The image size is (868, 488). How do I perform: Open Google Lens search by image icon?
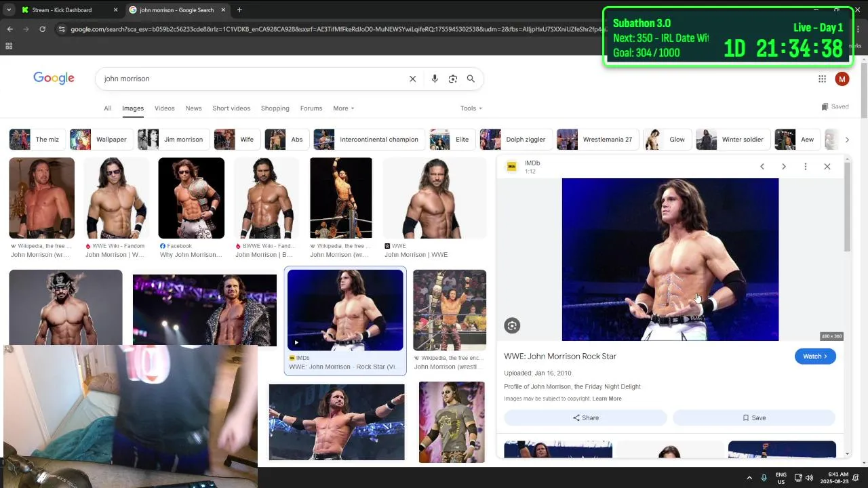(453, 79)
